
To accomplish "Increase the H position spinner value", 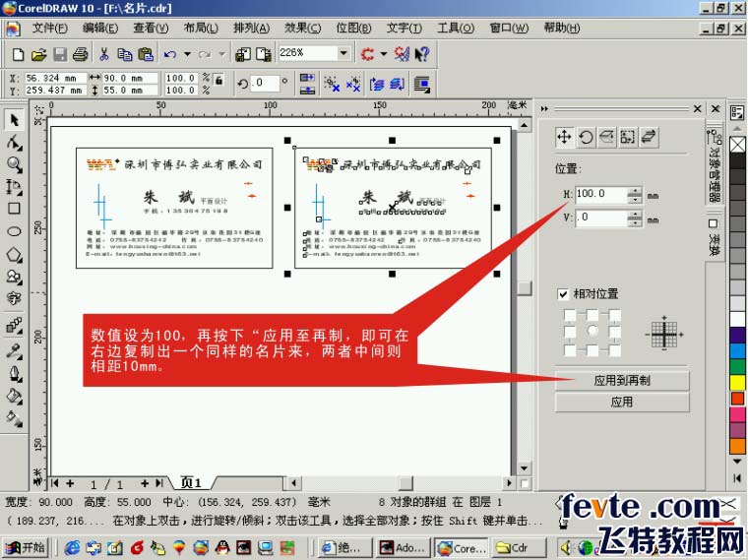I will click(x=635, y=191).
